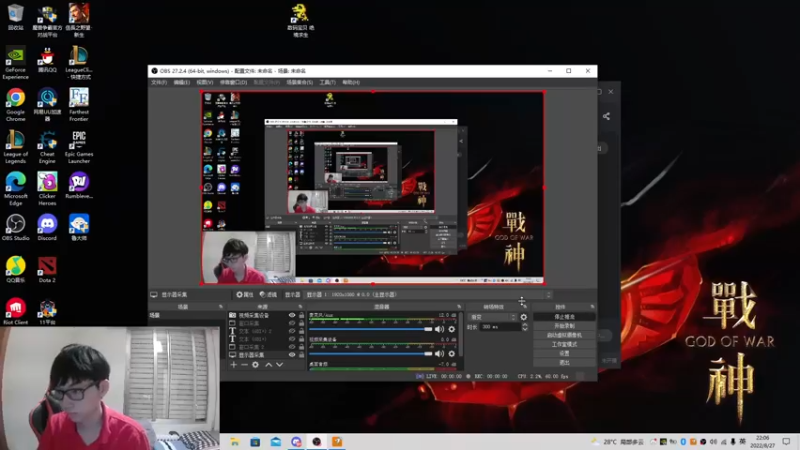Open settings gear for second mixer channel

452,354
